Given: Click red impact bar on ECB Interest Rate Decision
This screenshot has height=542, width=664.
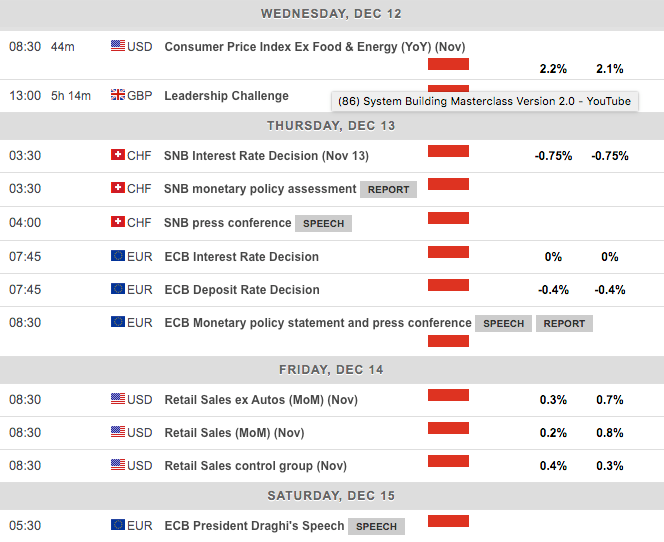Looking at the screenshot, I should pos(448,250).
